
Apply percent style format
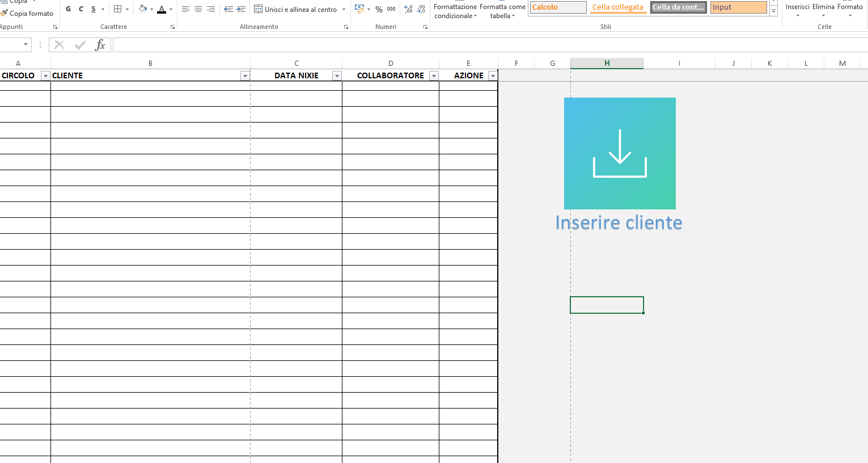[379, 9]
